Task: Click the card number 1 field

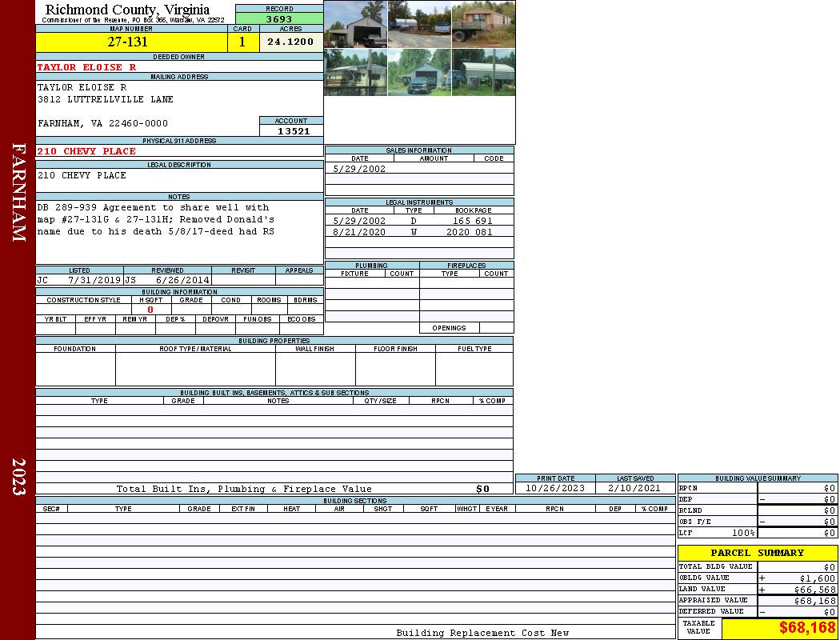Action: click(x=242, y=42)
